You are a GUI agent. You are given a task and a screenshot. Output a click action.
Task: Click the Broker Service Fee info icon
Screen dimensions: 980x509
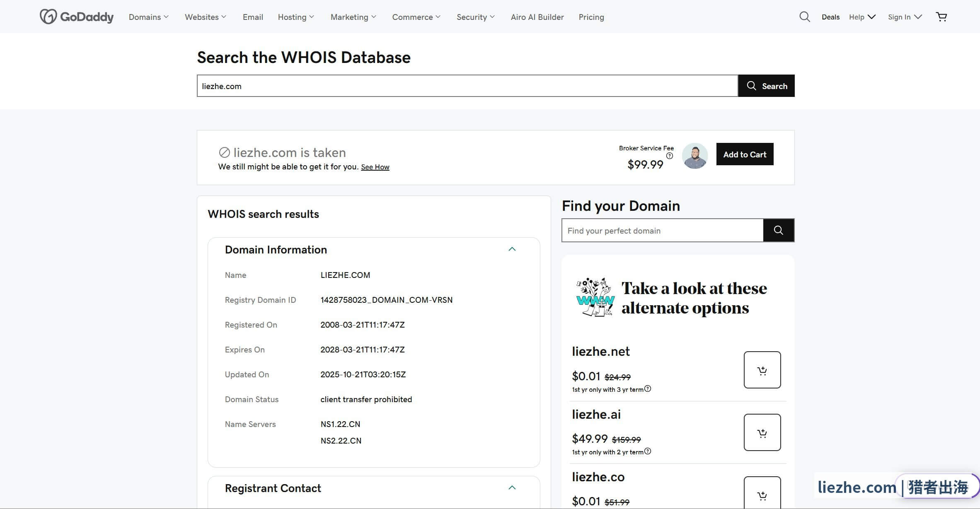point(669,156)
